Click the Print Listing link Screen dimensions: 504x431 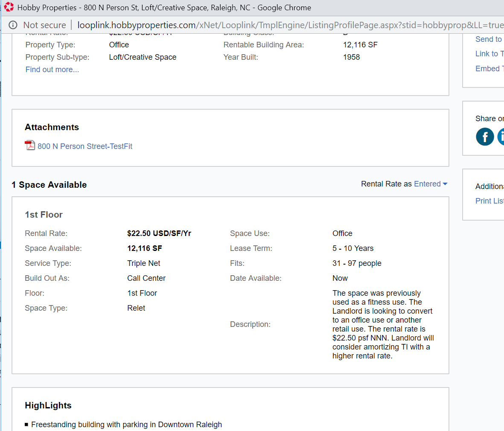489,201
